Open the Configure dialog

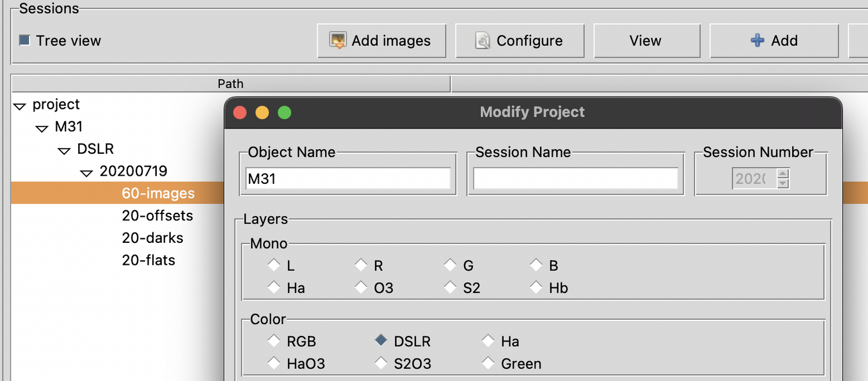point(520,40)
